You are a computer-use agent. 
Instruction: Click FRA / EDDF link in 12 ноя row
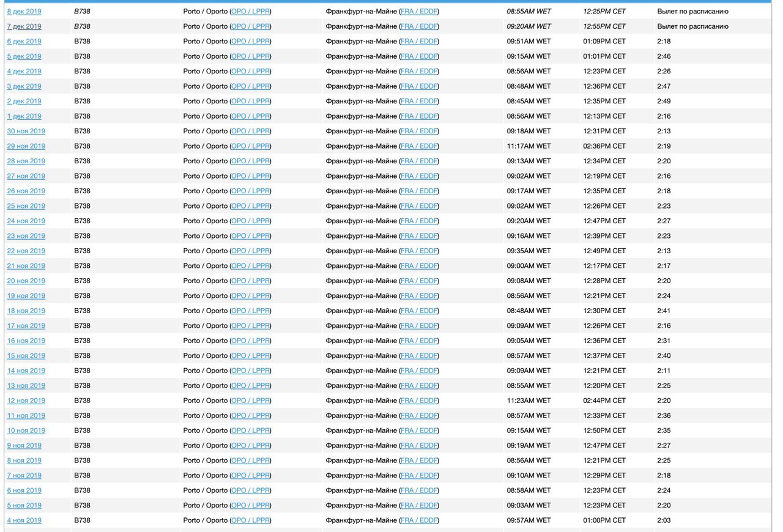(x=419, y=401)
